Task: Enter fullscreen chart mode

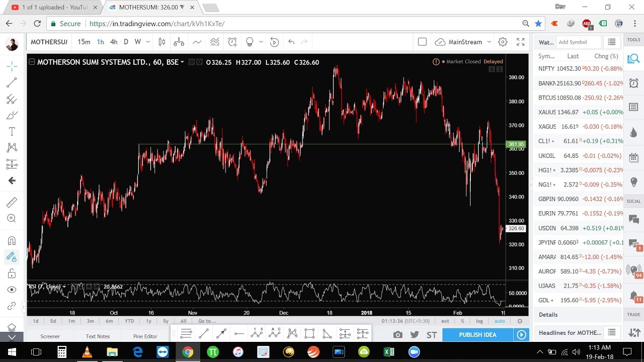Action: pos(521,42)
